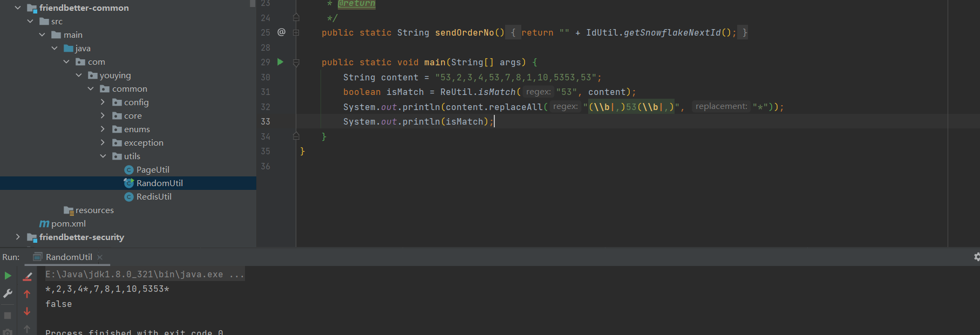980x335 pixels.
Task: Toggle fold marker at Javadoc comment end
Action: [x=296, y=18]
